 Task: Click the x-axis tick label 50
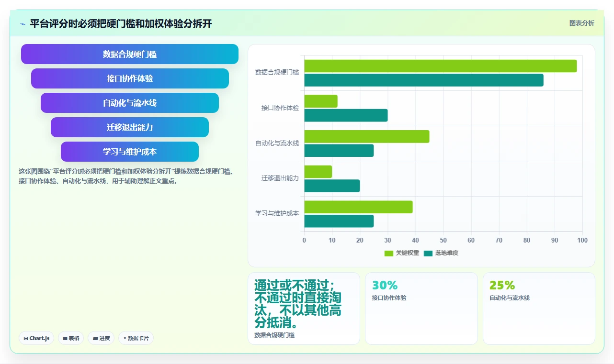443,240
